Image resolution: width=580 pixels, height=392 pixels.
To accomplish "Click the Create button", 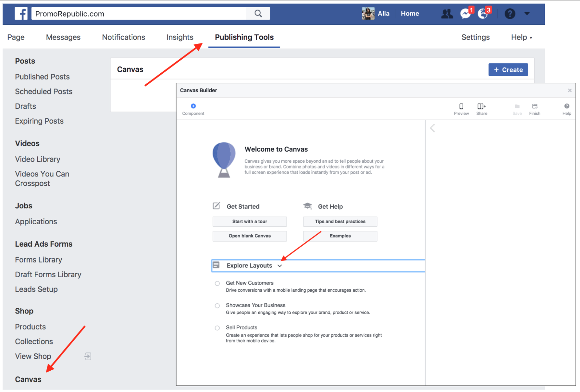I will click(508, 70).
